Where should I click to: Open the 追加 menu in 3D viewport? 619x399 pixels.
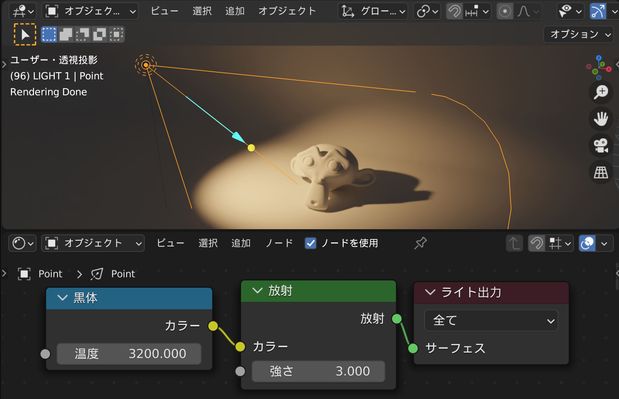point(235,11)
